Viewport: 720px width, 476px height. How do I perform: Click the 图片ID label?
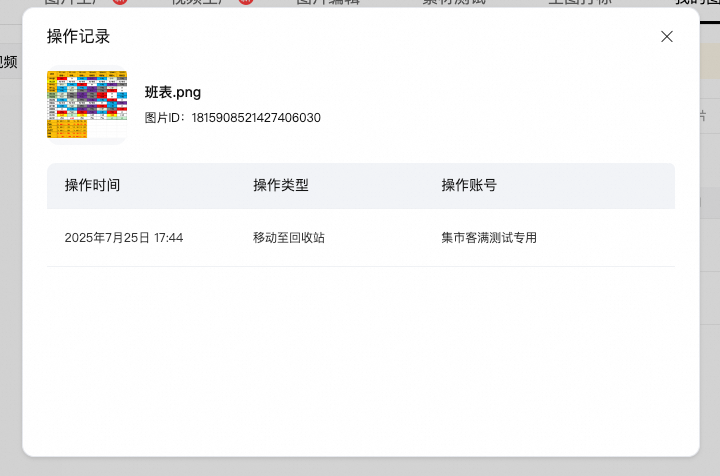point(164,118)
